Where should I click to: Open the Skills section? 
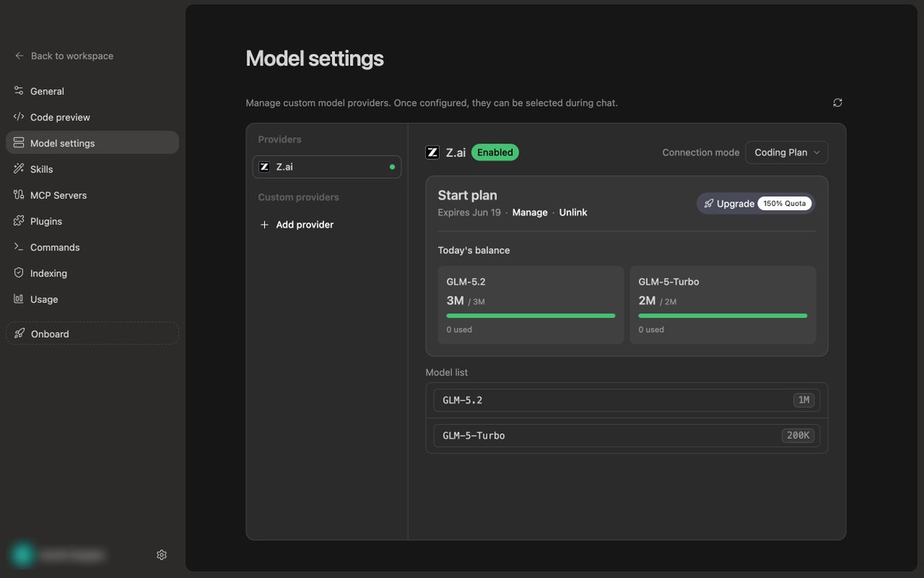point(92,169)
